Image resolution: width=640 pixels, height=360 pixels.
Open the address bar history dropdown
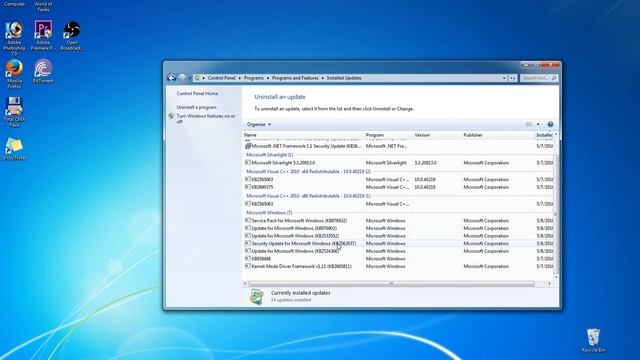pos(504,78)
